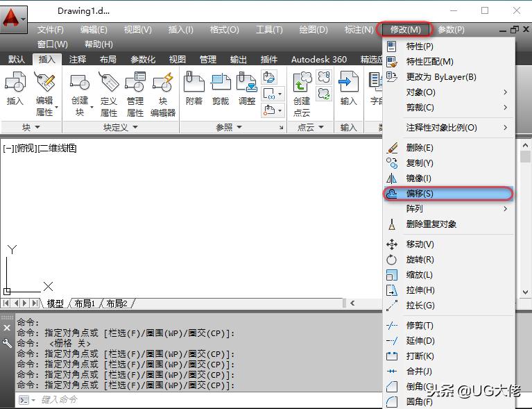Close the command line window with X
Image resolution: width=532 pixels, height=409 pixels.
[7, 328]
